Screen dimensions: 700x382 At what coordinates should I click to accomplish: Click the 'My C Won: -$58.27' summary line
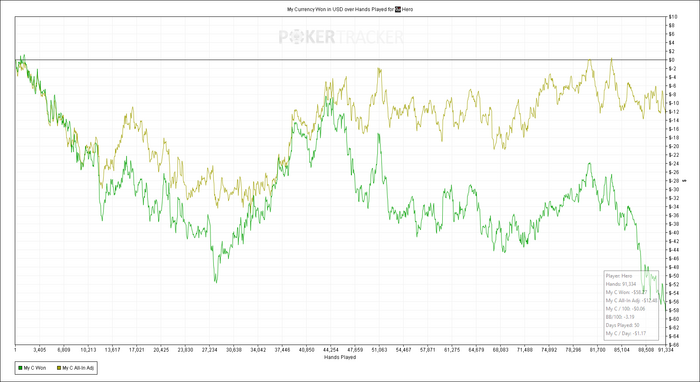tap(626, 292)
